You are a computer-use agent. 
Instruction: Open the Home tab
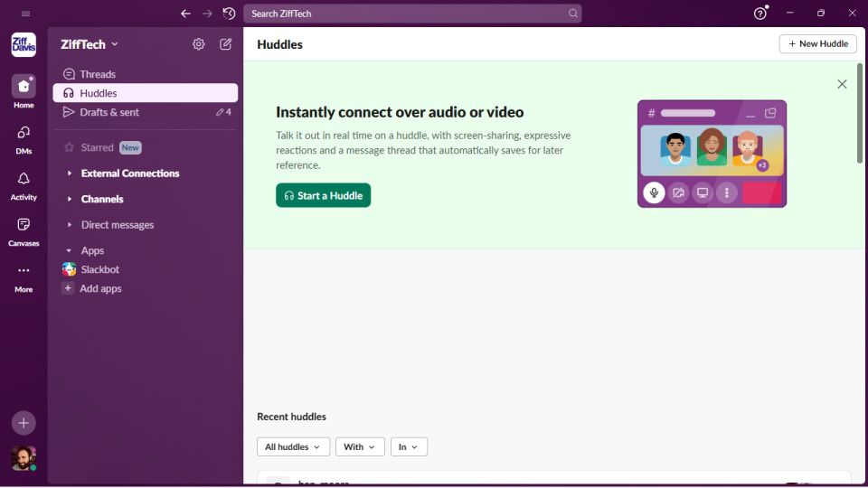(x=24, y=92)
